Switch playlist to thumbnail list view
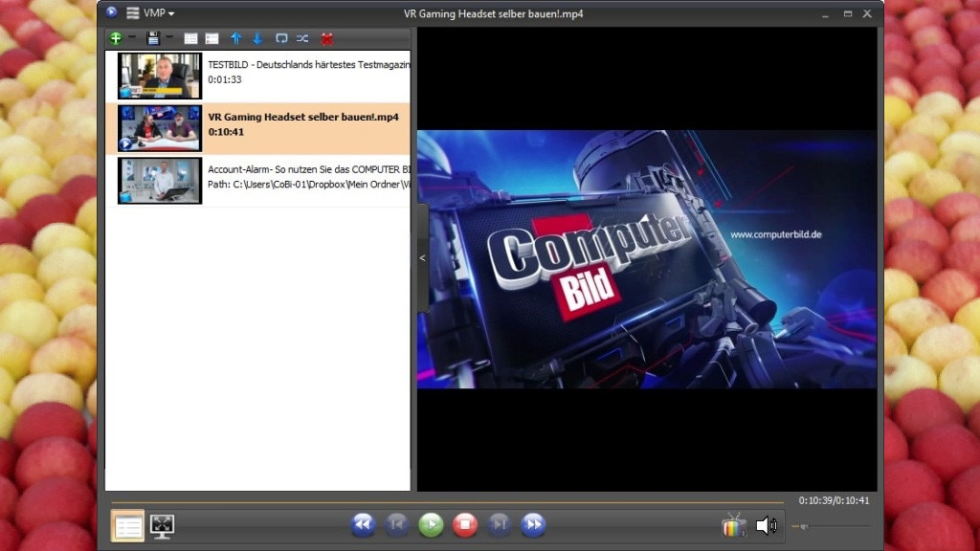 click(190, 38)
